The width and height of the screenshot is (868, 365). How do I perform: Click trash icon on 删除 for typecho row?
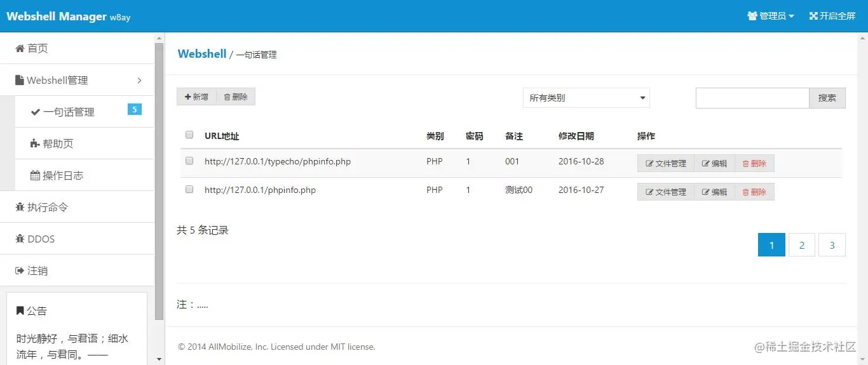(x=746, y=163)
